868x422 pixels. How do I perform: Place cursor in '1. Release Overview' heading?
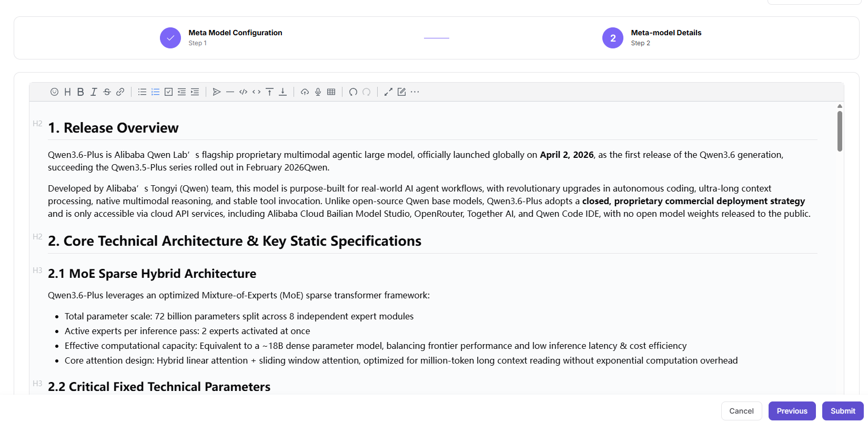point(113,128)
